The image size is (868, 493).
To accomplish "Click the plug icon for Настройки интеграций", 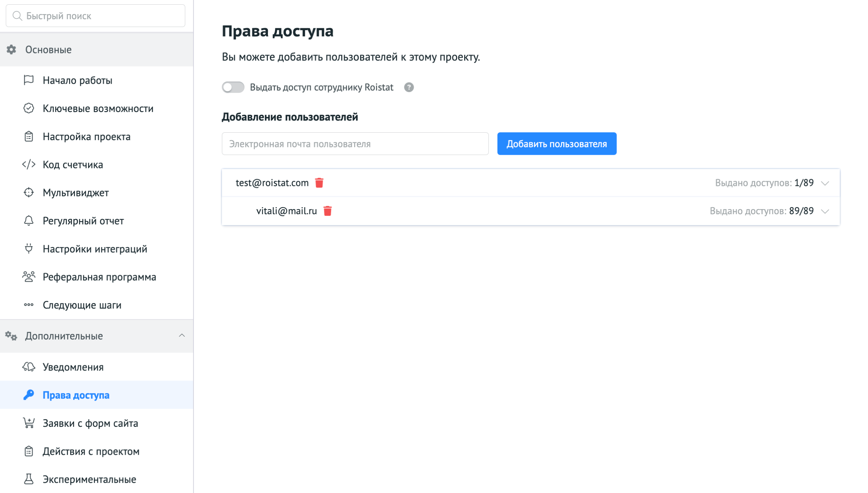I will (29, 249).
